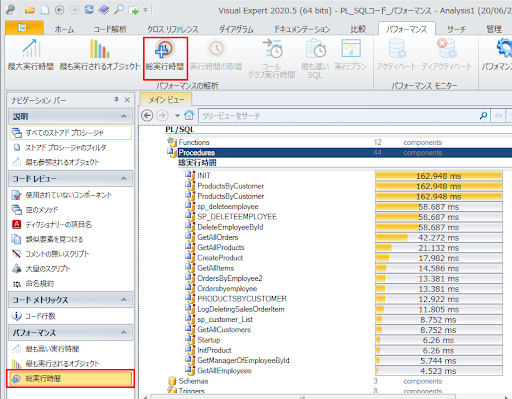
Task: Pin the navigation bar panel
Action: click(x=116, y=100)
